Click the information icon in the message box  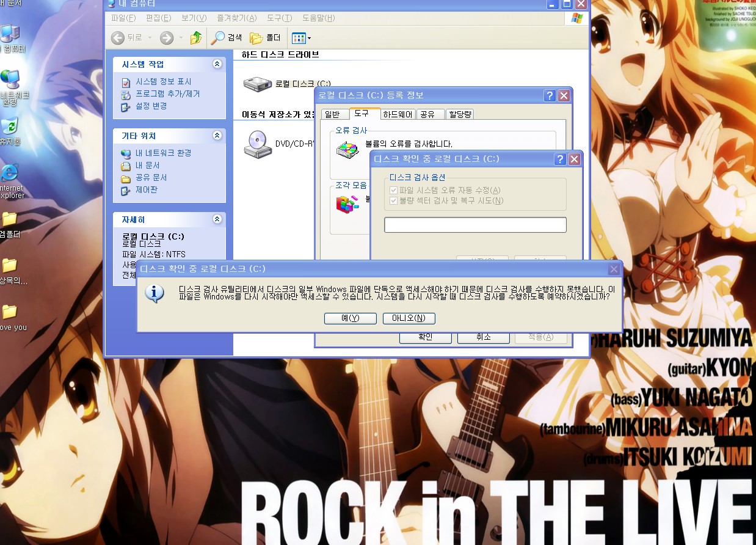tap(154, 293)
